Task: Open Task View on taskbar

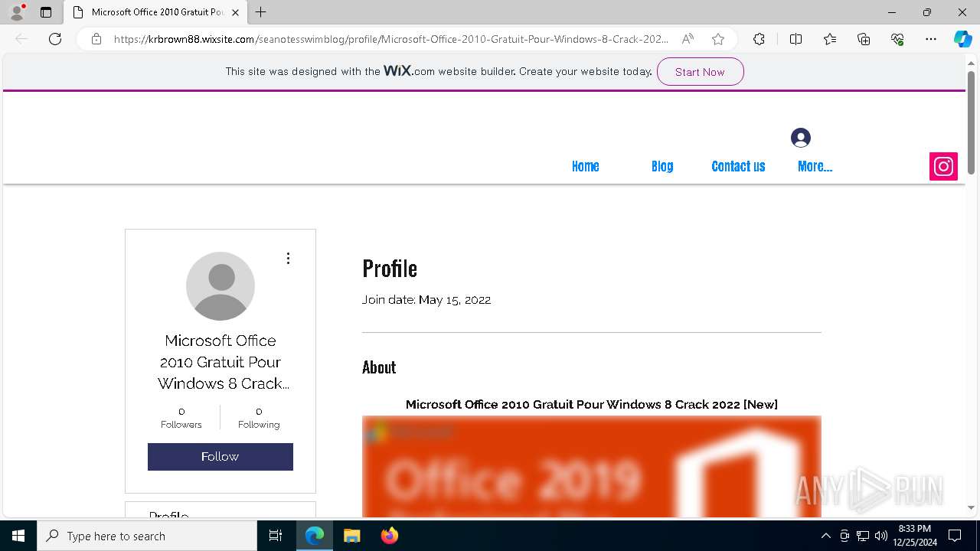Action: point(276,536)
